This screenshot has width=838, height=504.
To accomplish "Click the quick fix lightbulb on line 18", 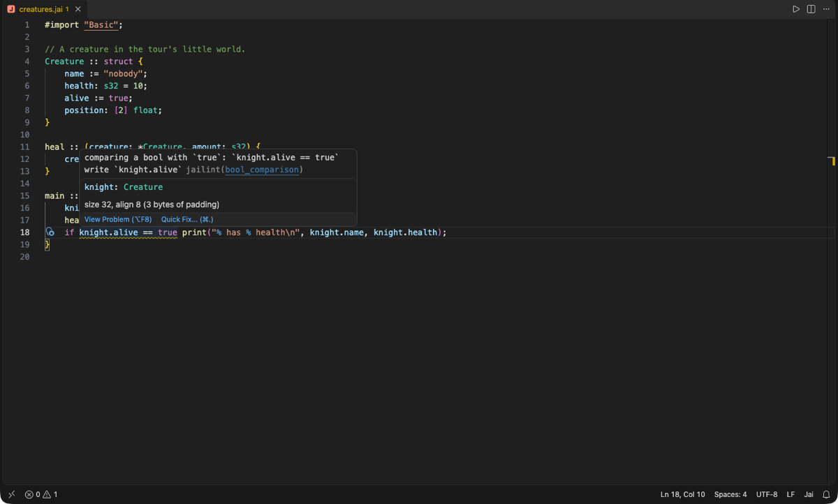I will [50, 232].
